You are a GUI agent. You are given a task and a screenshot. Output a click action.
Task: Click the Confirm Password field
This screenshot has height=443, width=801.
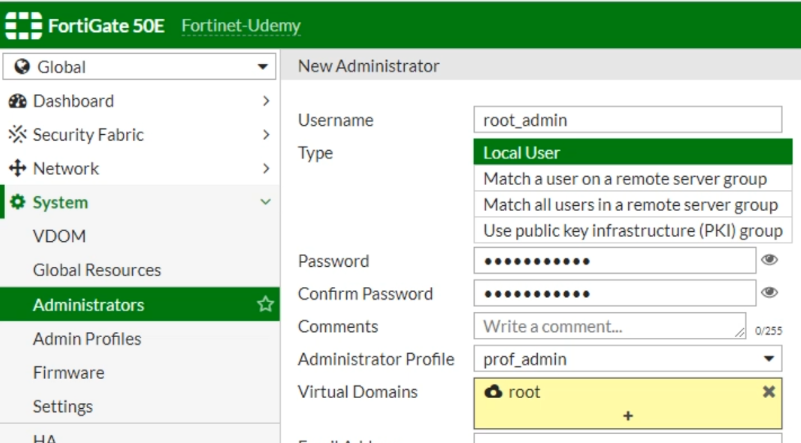(615, 293)
